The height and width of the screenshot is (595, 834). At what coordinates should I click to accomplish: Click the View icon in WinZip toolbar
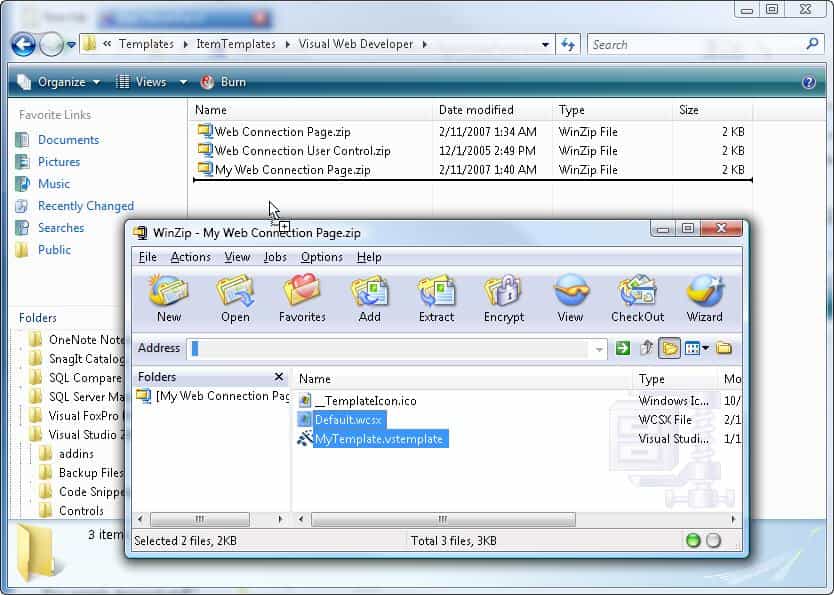tap(570, 290)
